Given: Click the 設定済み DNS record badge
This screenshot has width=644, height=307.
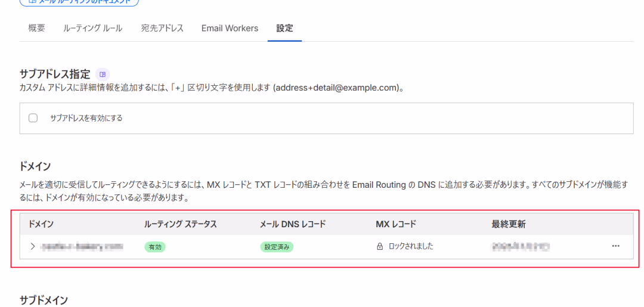Looking at the screenshot, I should [277, 247].
